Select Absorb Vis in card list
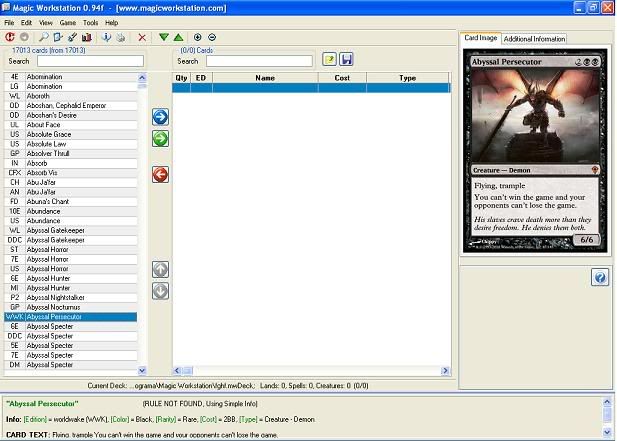 click(71, 173)
